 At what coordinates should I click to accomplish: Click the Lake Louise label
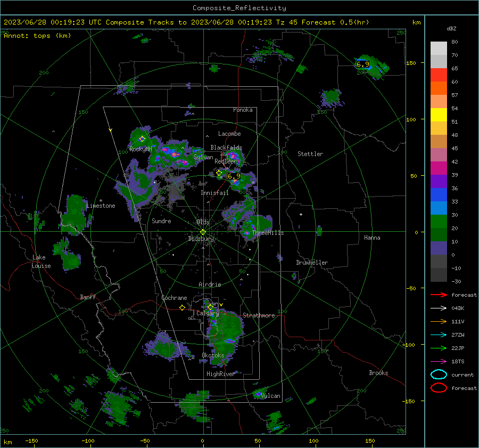tap(41, 262)
